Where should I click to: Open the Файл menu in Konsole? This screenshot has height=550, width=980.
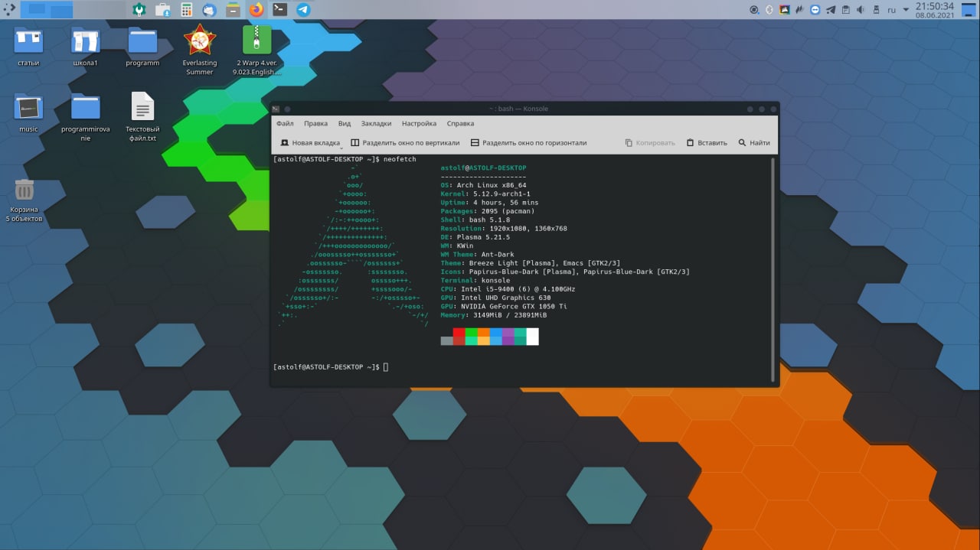click(285, 123)
